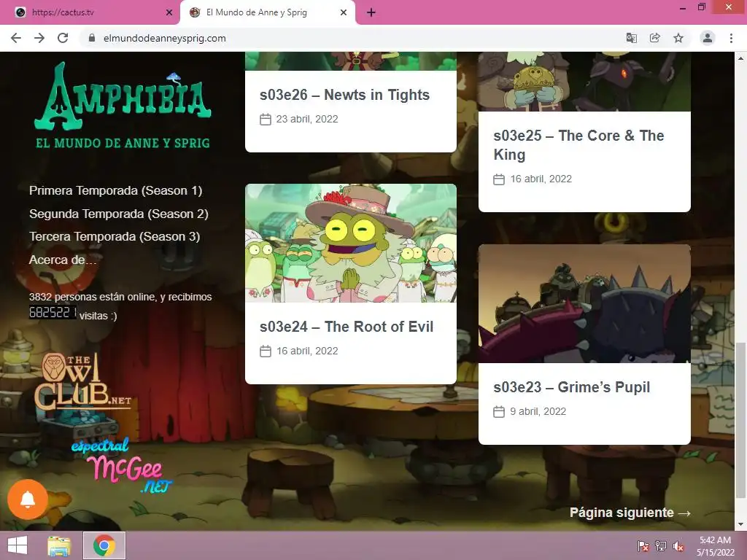747x560 pixels.
Task: Close El Mundo de Anne y Sprig tab
Action: [x=344, y=13]
